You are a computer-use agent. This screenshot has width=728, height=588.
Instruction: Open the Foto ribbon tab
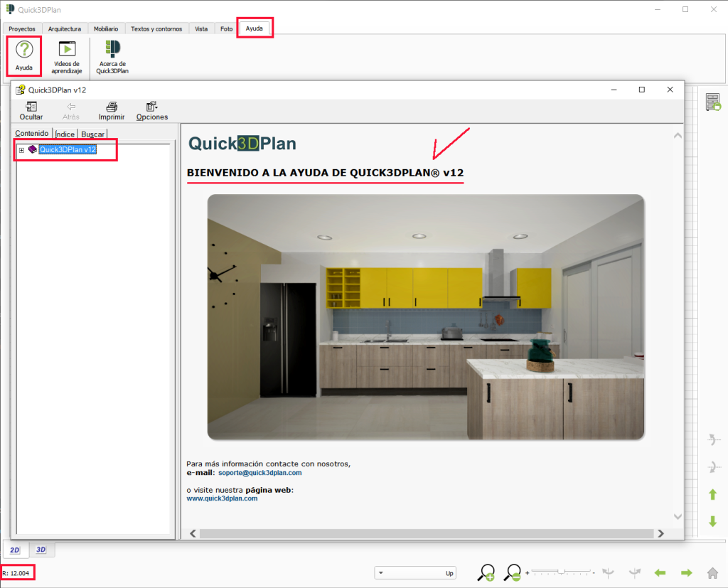pyautogui.click(x=227, y=29)
